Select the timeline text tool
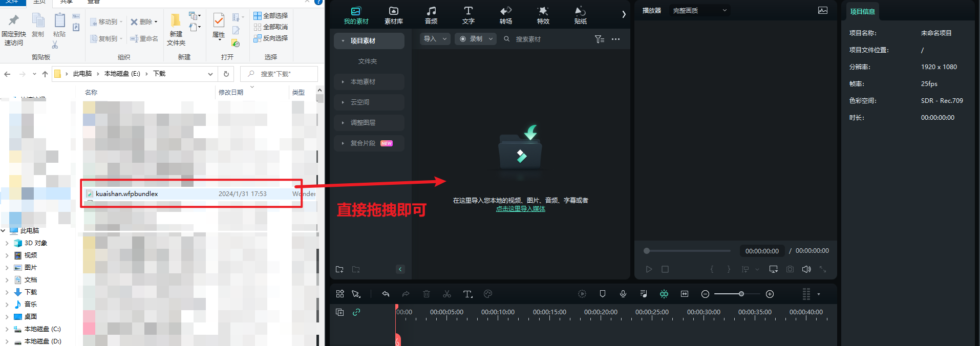980x346 pixels. (467, 294)
